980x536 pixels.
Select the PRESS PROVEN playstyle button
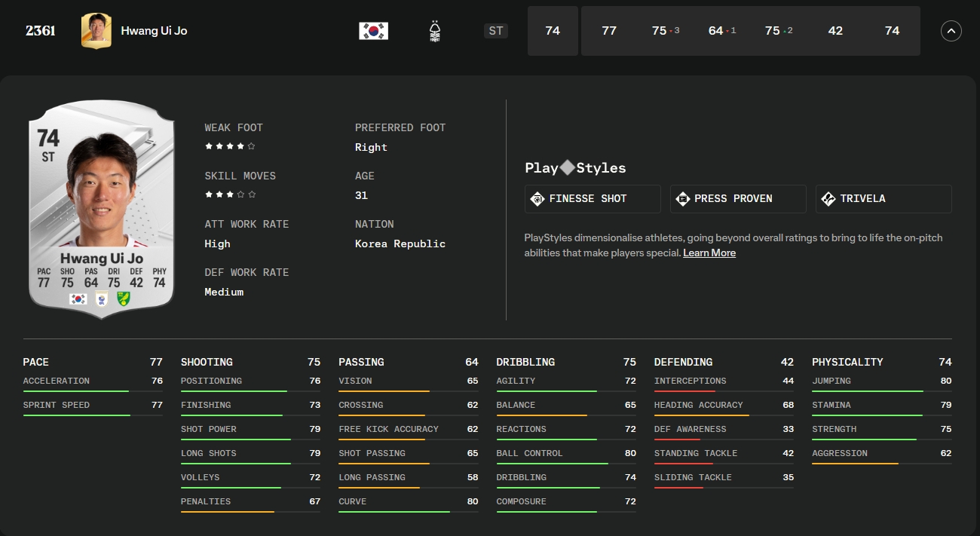point(738,199)
